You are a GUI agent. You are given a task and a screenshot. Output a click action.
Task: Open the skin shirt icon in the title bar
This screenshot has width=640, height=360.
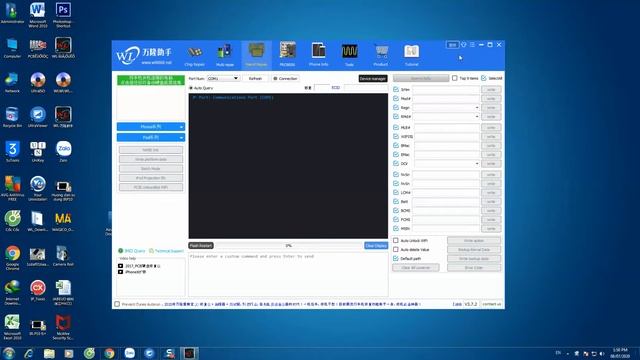464,44
